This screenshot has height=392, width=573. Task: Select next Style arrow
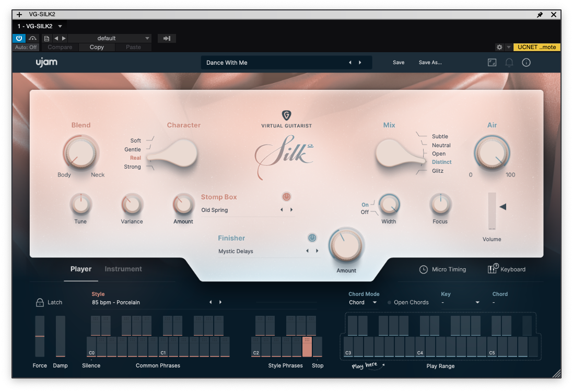pos(220,302)
